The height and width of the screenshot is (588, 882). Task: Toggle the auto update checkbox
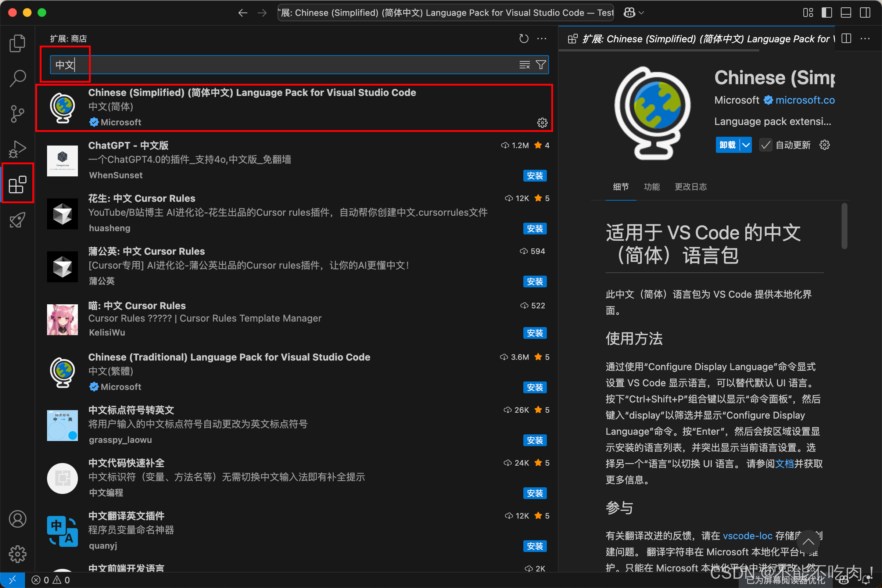[766, 145]
